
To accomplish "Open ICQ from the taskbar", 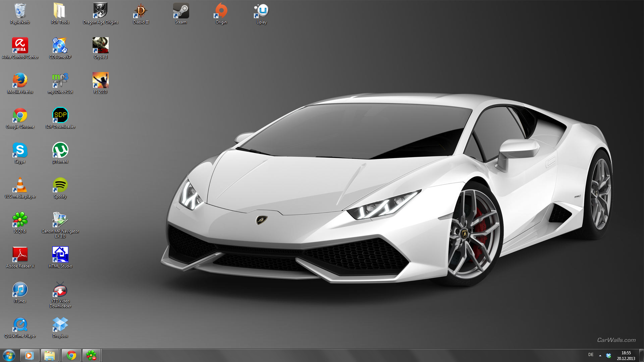I will [x=91, y=355].
